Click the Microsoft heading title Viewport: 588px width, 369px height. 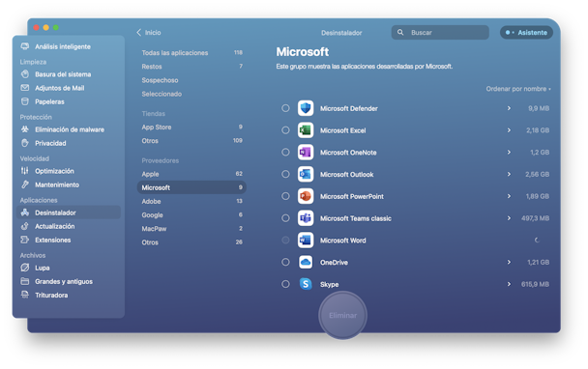click(303, 52)
